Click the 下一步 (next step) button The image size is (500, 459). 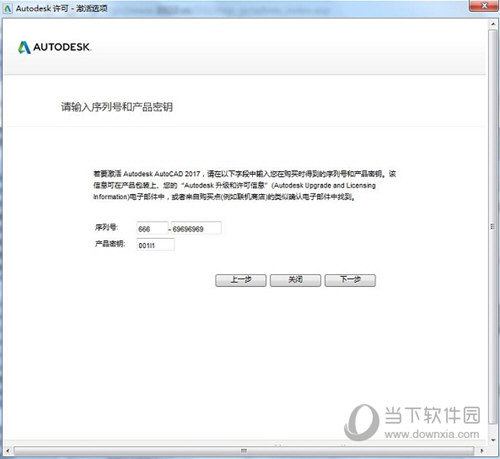pos(350,280)
